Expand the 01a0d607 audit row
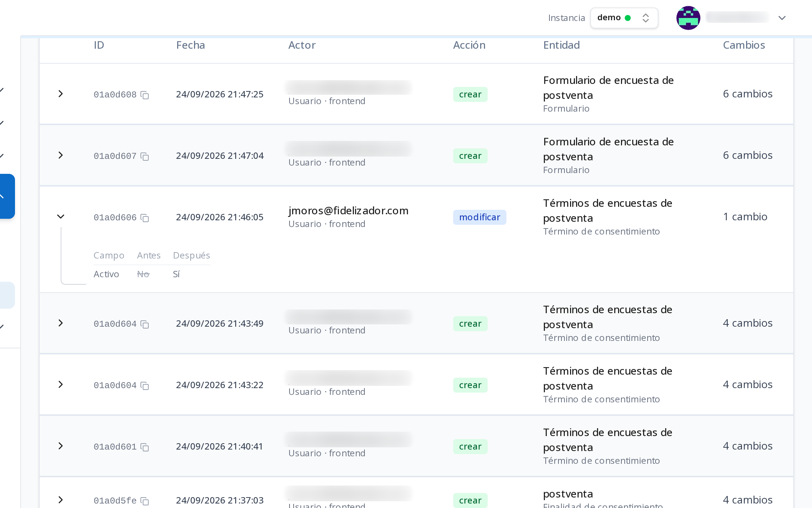812x508 pixels. point(61,155)
